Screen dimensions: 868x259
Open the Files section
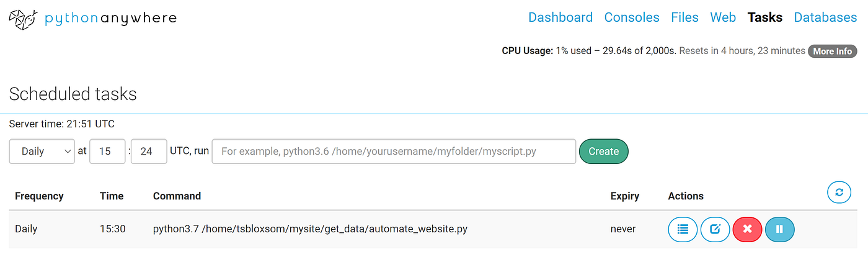click(x=684, y=17)
